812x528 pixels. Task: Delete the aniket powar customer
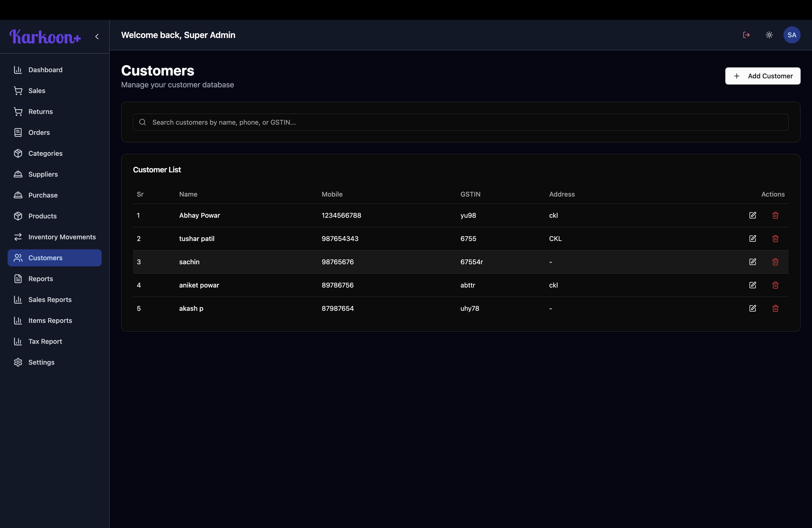click(x=775, y=285)
